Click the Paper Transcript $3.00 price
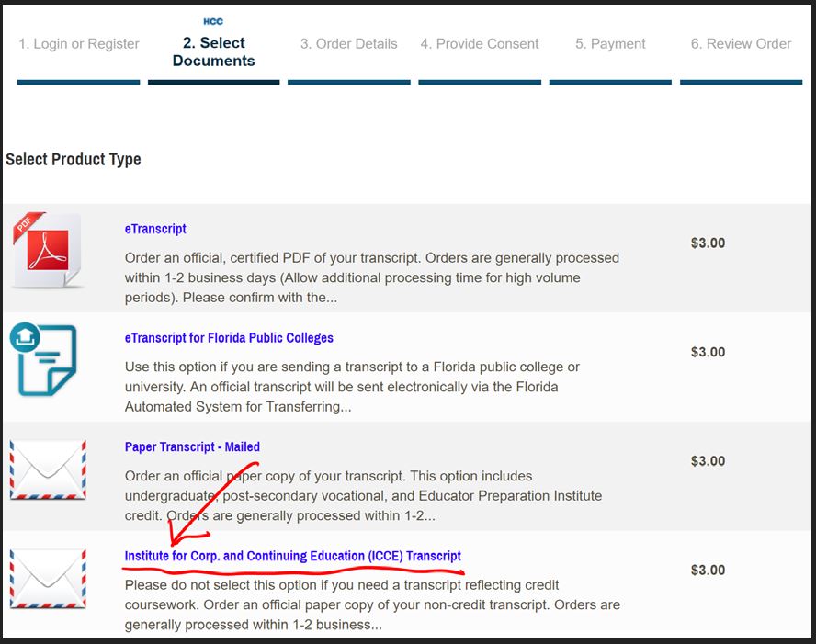816x644 pixels. [x=708, y=461]
